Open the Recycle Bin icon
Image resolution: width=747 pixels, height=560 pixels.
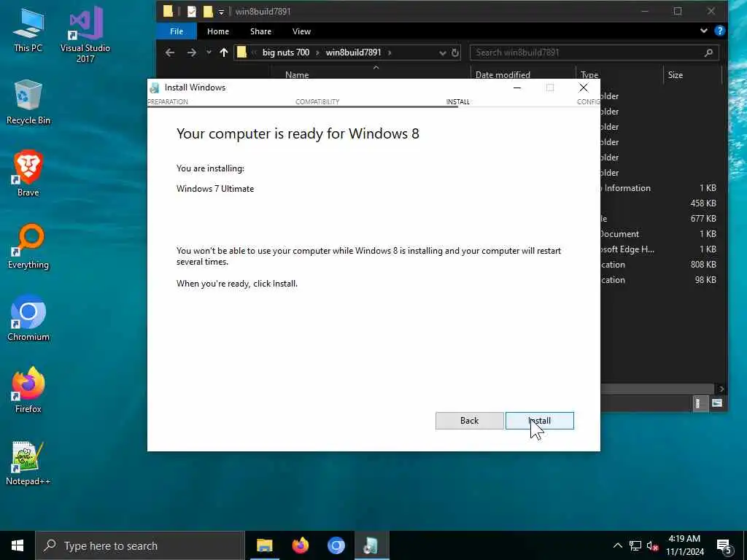click(x=28, y=102)
